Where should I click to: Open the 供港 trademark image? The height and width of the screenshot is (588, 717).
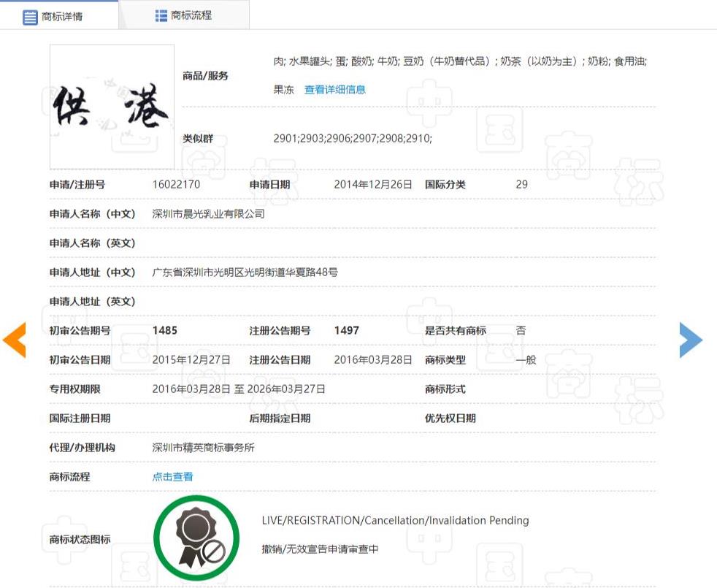point(112,107)
